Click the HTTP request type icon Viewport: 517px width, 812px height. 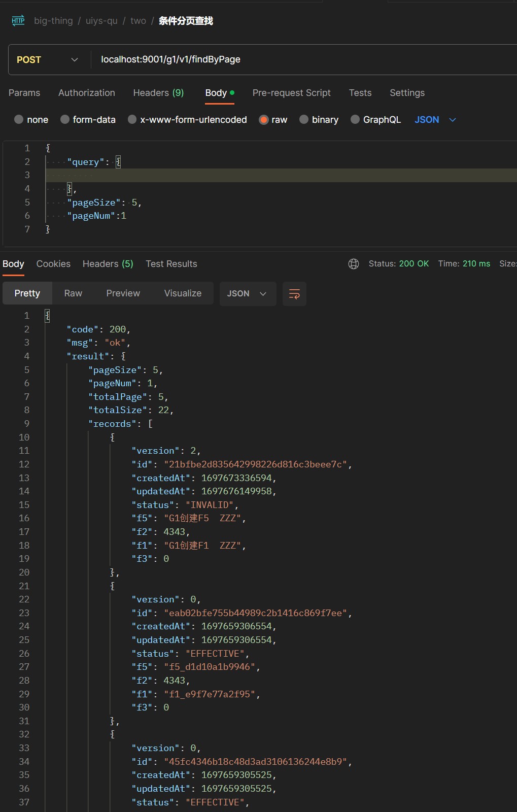click(x=18, y=21)
